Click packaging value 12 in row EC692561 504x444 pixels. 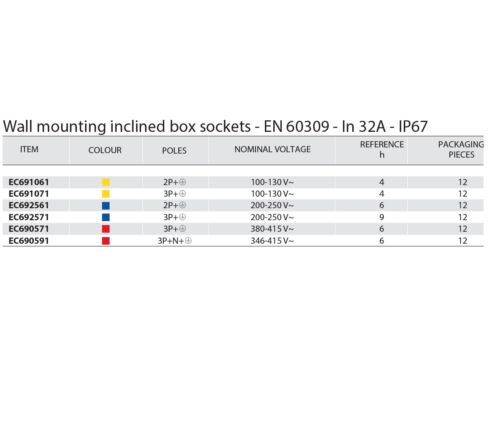pyautogui.click(x=463, y=205)
